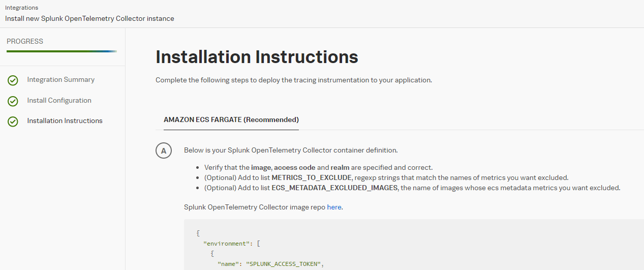Click the "environment" line in the code block

tap(232, 244)
